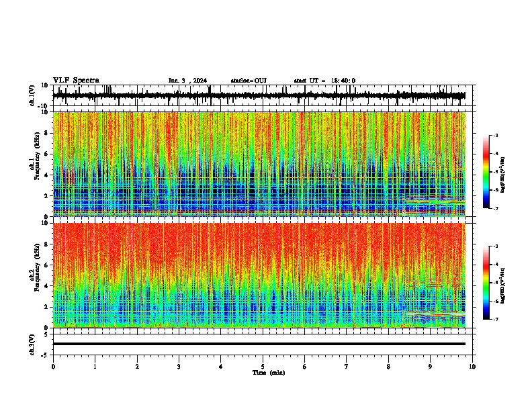The width and height of the screenshot is (532, 411).
Task: Click the ch.2 color scale log(PSD) label
Action: pyautogui.click(x=503, y=285)
